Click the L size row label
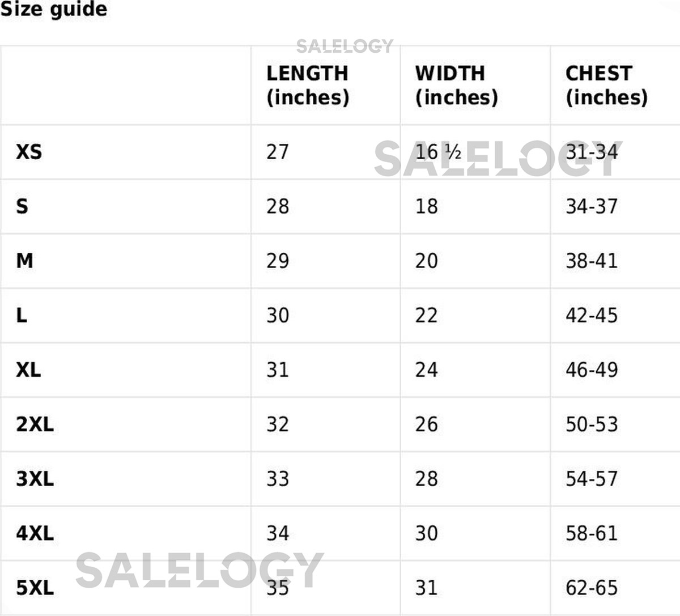The height and width of the screenshot is (616, 680). (x=22, y=315)
